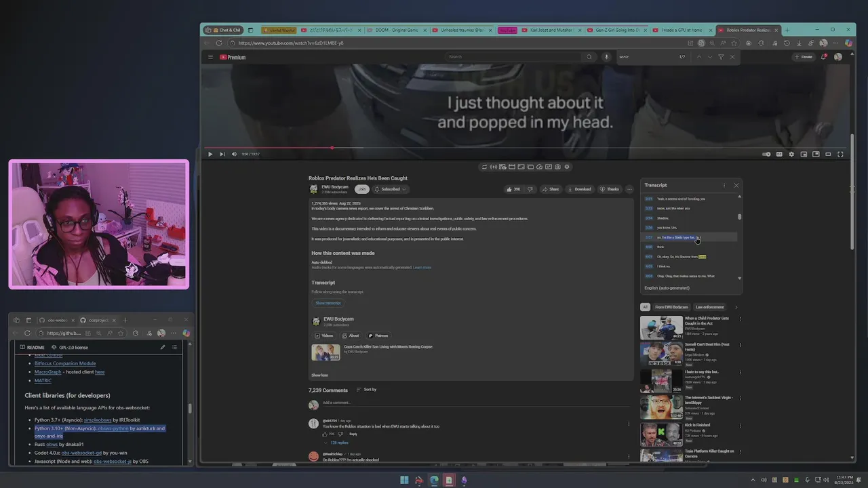This screenshot has height=488, width=868.
Task: Like the video (39K)
Action: click(513, 189)
